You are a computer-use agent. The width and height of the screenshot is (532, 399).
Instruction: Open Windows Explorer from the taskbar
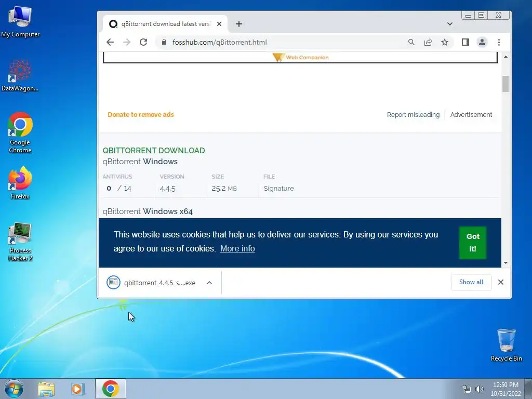tap(46, 389)
